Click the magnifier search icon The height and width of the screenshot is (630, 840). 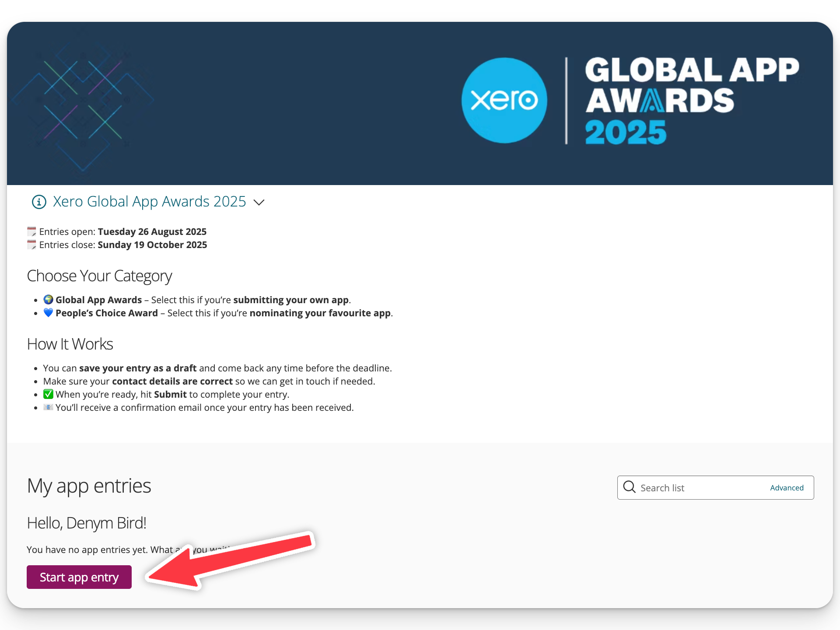pos(629,487)
